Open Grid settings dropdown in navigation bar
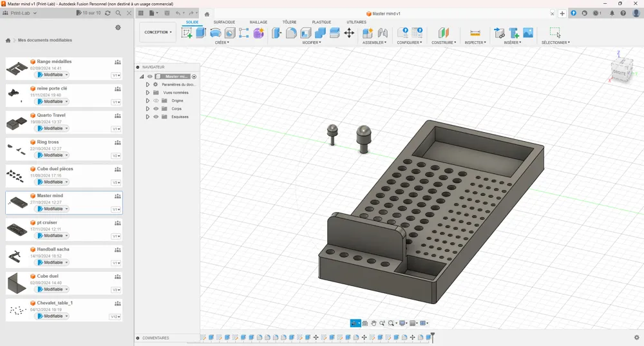 click(x=413, y=323)
